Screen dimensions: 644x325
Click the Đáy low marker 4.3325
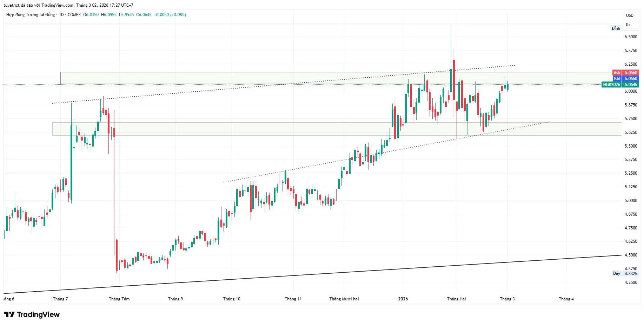tap(625, 273)
